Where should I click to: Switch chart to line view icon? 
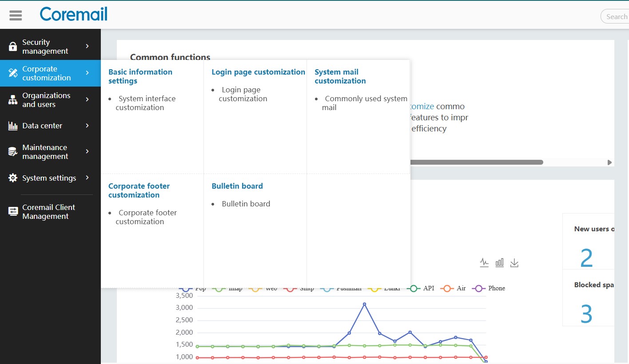(x=484, y=263)
